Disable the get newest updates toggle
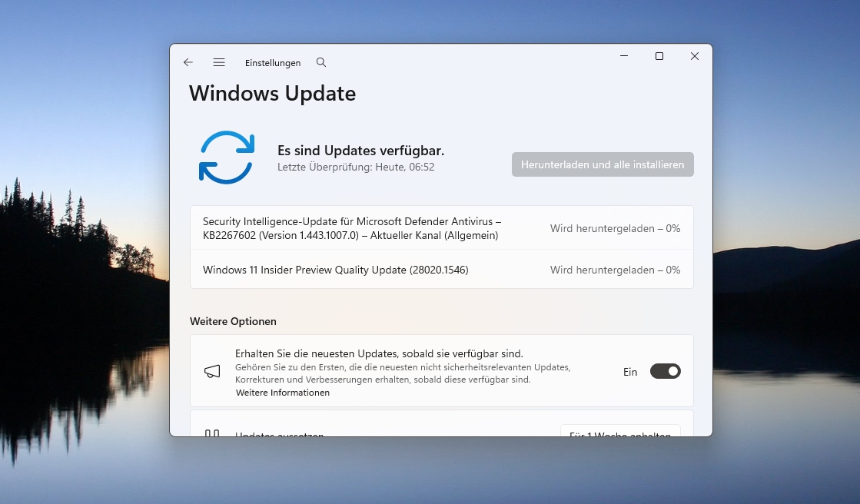860x504 pixels. click(x=665, y=372)
